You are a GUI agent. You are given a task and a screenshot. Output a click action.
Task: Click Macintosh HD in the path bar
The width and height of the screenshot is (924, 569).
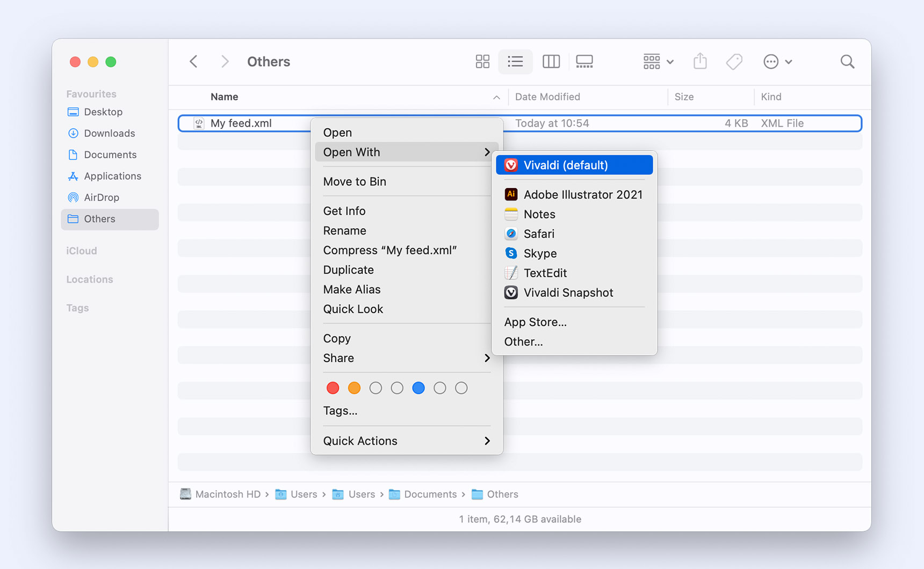(x=220, y=494)
